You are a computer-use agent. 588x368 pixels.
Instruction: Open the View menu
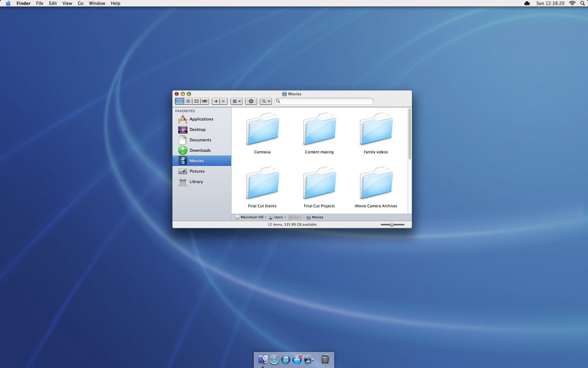tap(67, 3)
